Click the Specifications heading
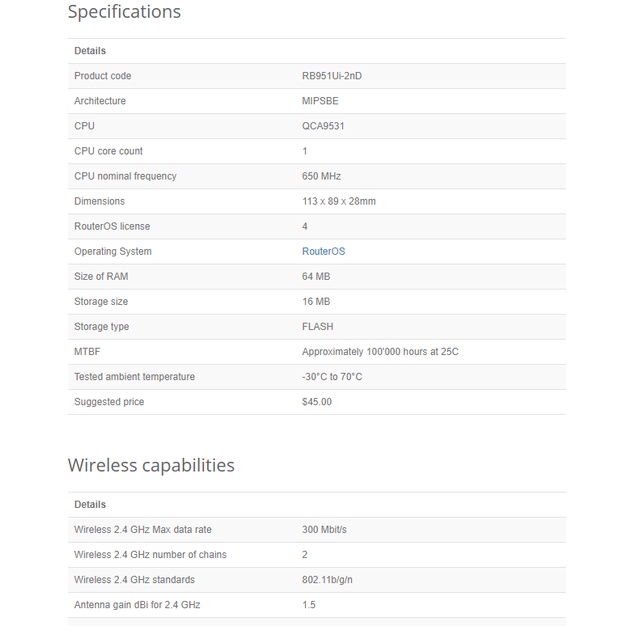Viewport: 626px width, 626px height. [x=124, y=12]
